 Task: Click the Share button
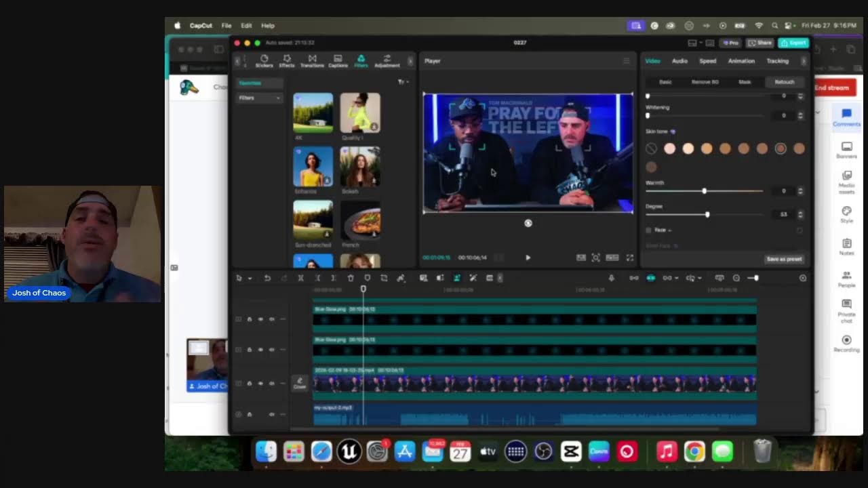[x=760, y=43]
